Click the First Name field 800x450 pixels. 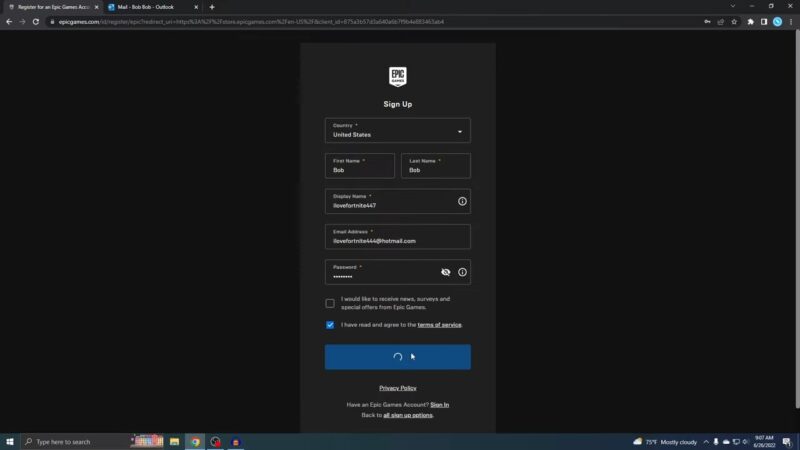[x=360, y=166]
